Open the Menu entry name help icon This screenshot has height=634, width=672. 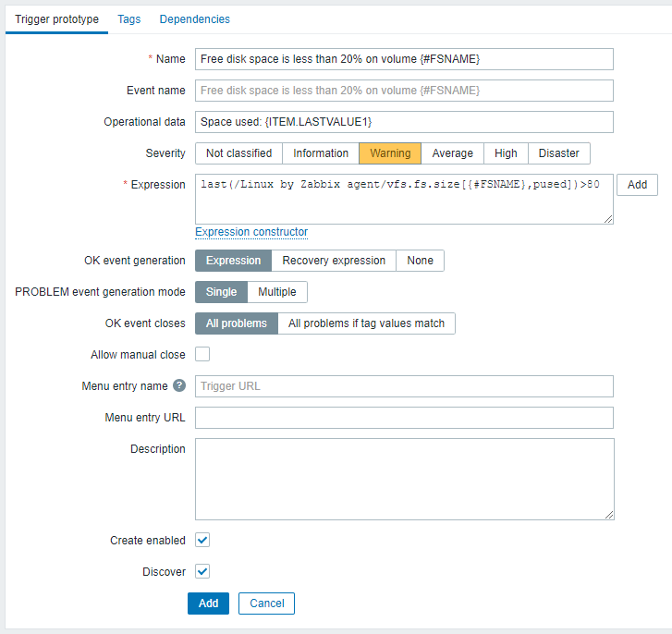click(x=179, y=385)
